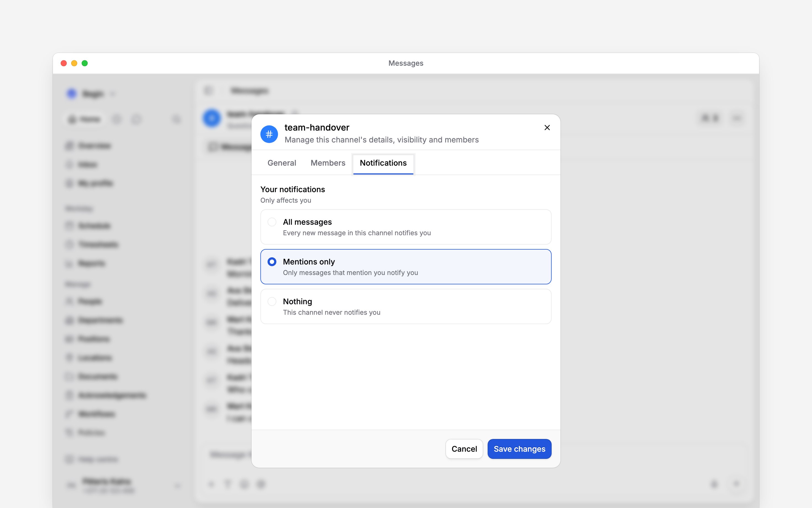Click 'Only affects you' subtitle
This screenshot has width=812, height=508.
pos(285,200)
